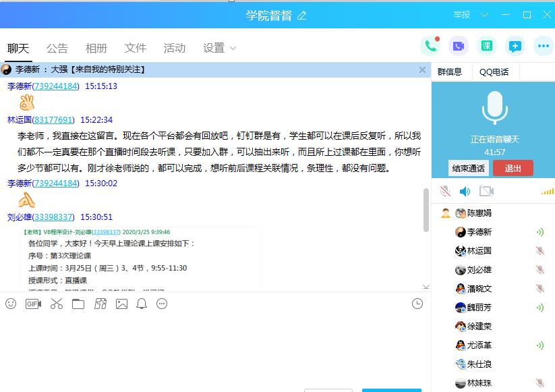This screenshot has height=392, width=555.
Task: Click the chat history vertical scrollbar
Action: click(426, 211)
